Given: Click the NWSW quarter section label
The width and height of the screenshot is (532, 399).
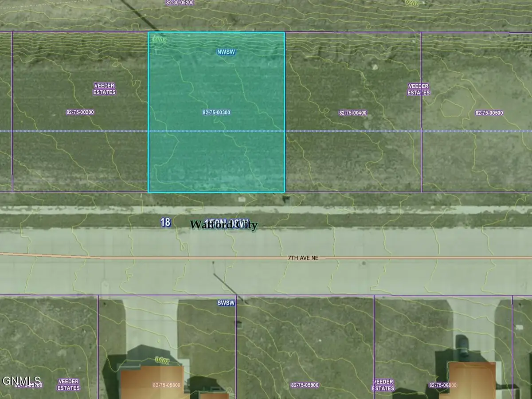Looking at the screenshot, I should point(226,52).
